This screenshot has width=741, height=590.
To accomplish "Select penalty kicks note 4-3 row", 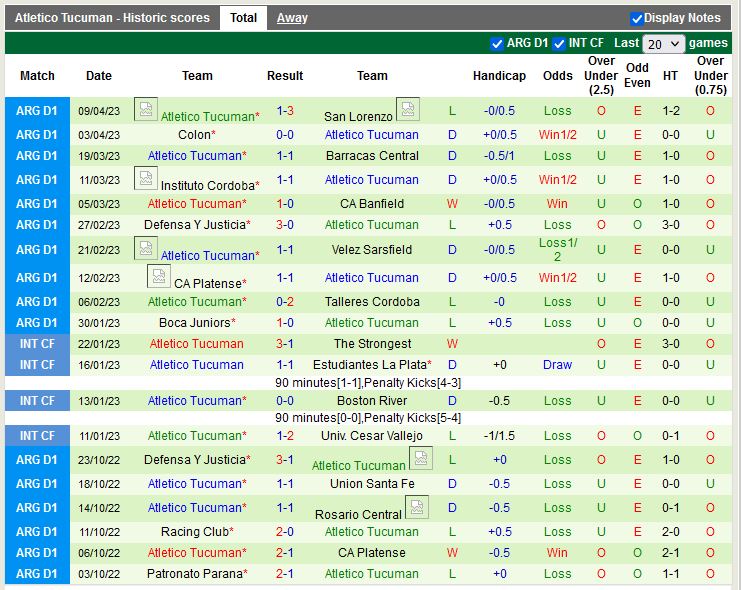I will point(368,383).
